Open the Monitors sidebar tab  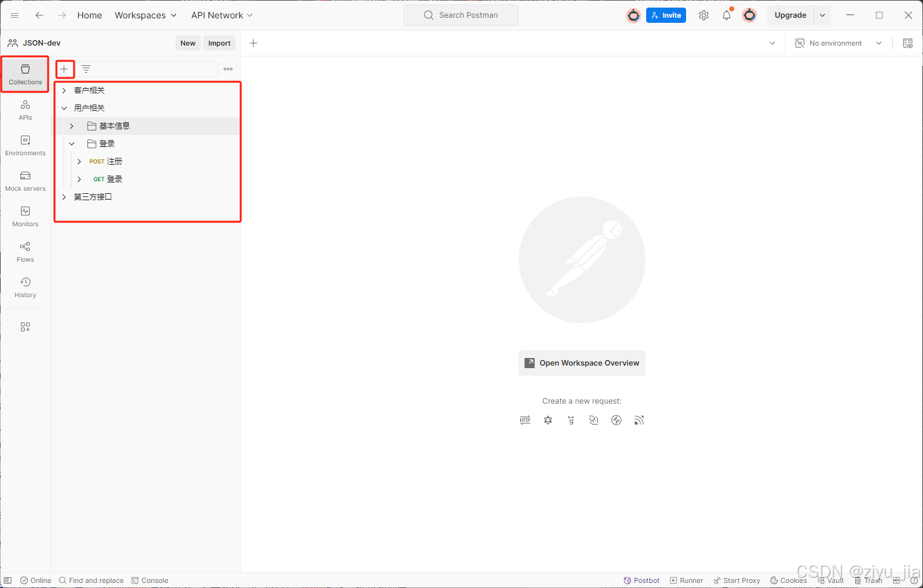pyautogui.click(x=25, y=216)
